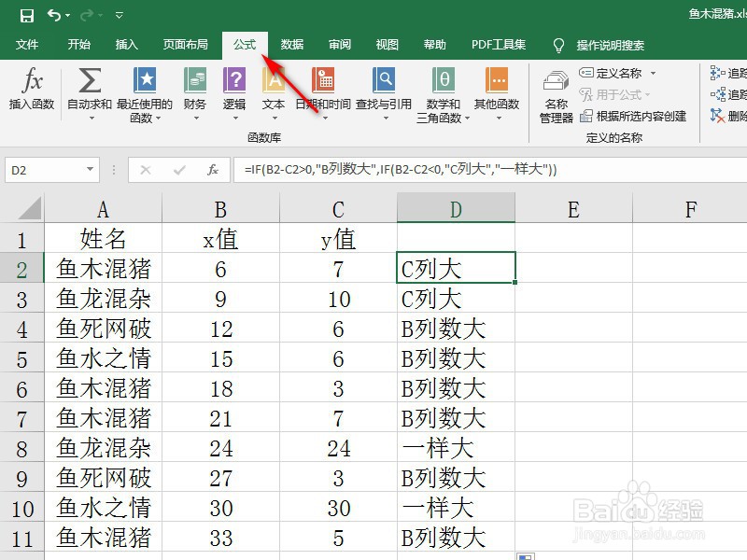
Task: Switch to the Review (审阅) ribbon tab
Action: (340, 44)
